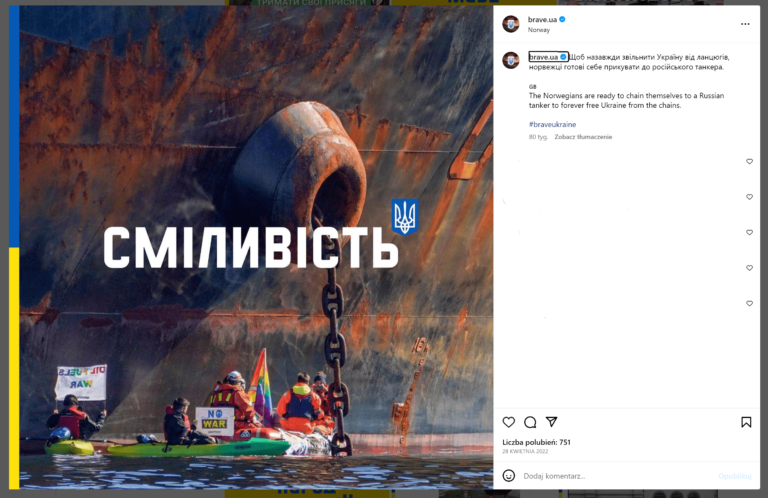Image resolution: width=768 pixels, height=498 pixels.
Task: Open emoji picker smiley icon
Action: [509, 475]
